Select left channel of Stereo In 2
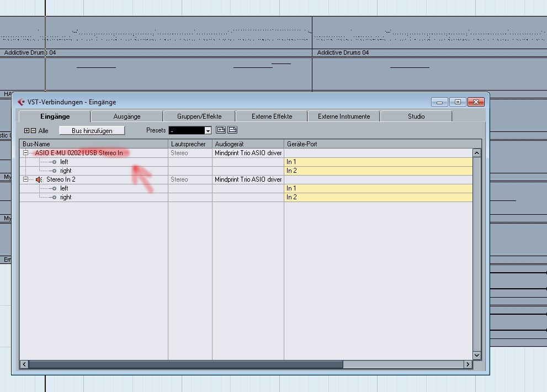Image resolution: width=547 pixels, height=392 pixels. (x=64, y=188)
